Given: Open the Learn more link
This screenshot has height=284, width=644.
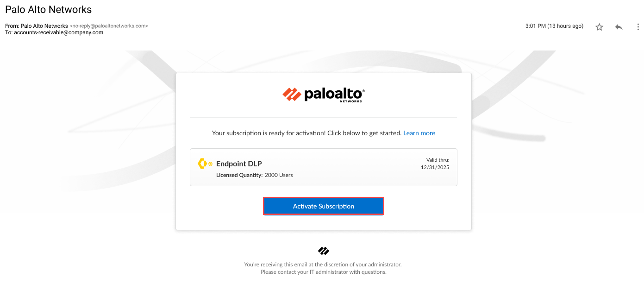Looking at the screenshot, I should 419,133.
